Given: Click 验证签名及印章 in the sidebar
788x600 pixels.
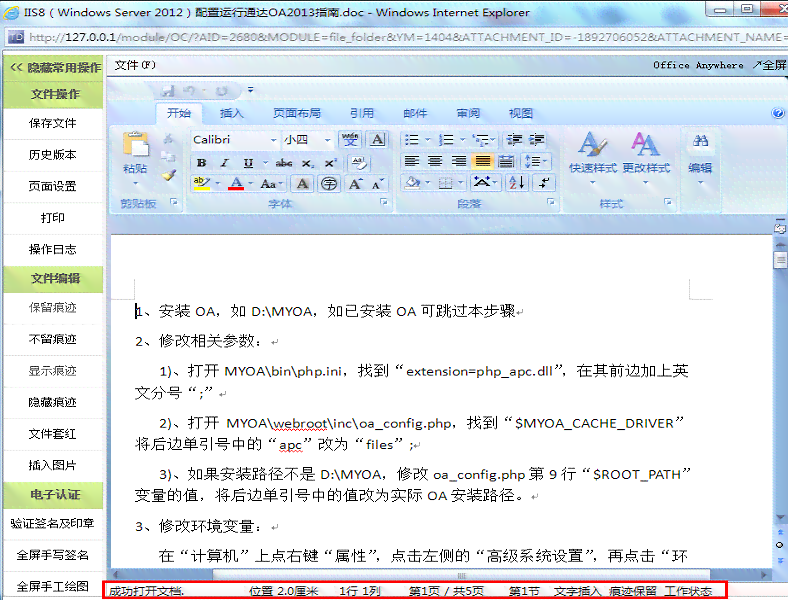Looking at the screenshot, I should click(x=53, y=524).
